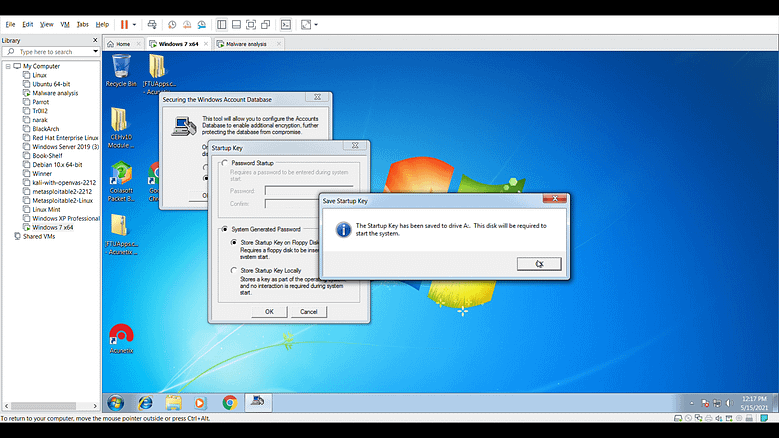Open the Edit menu
Image resolution: width=779 pixels, height=438 pixels.
(27, 24)
